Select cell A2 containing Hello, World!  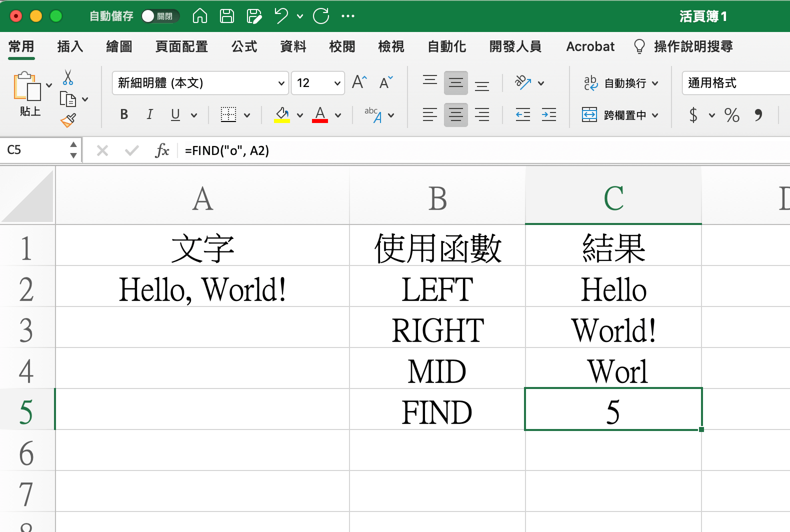point(202,289)
